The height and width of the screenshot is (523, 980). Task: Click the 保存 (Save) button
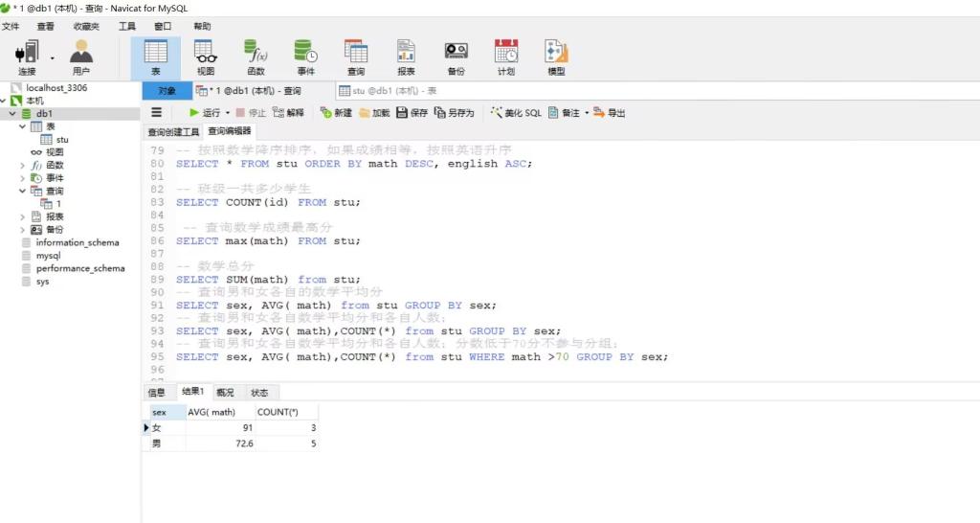pos(412,113)
